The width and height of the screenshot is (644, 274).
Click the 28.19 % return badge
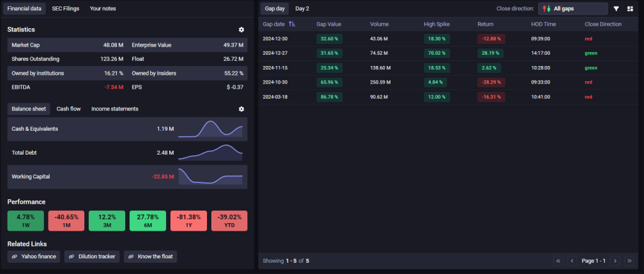[491, 53]
